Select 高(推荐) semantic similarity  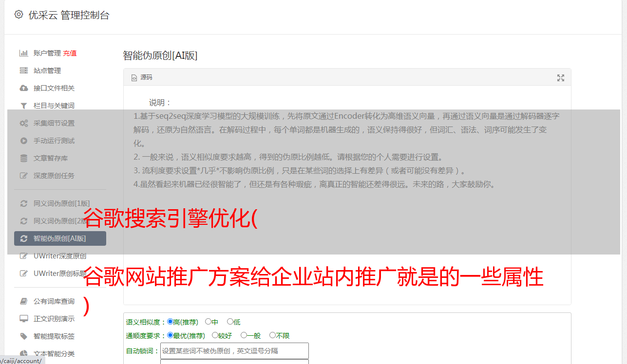click(x=170, y=322)
